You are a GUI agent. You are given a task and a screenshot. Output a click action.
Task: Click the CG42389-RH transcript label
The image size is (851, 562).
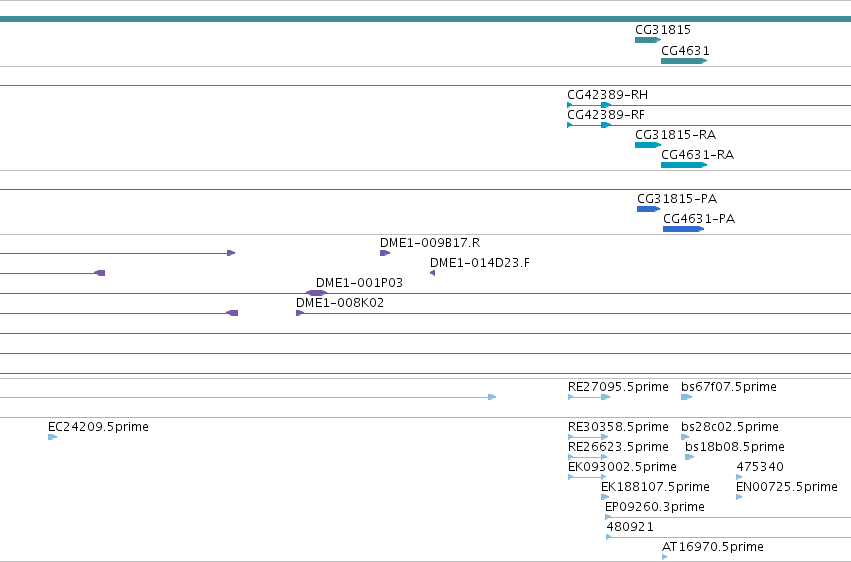click(x=607, y=95)
